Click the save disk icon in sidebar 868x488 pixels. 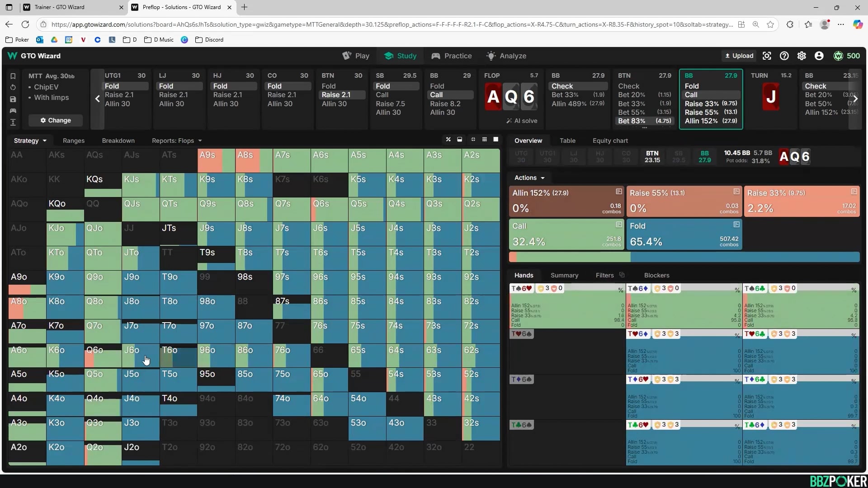[13, 99]
